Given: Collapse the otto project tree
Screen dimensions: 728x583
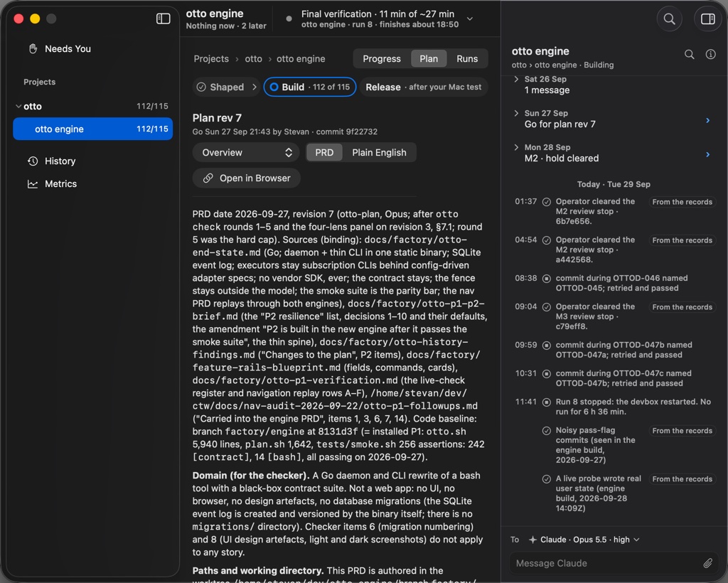Looking at the screenshot, I should (x=18, y=107).
